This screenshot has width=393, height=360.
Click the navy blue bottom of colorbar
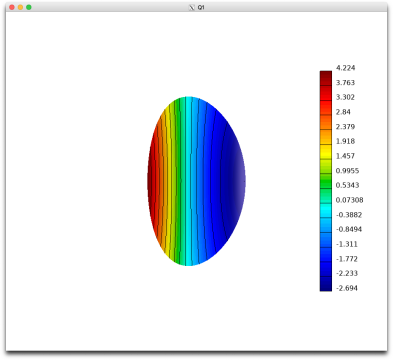[326, 284]
